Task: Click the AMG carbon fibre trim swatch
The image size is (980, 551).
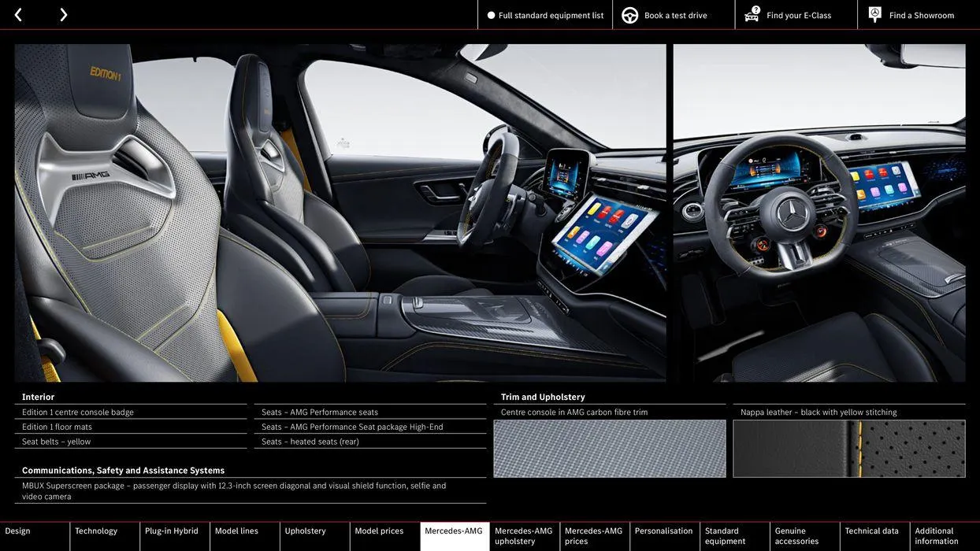Action: 610,447
